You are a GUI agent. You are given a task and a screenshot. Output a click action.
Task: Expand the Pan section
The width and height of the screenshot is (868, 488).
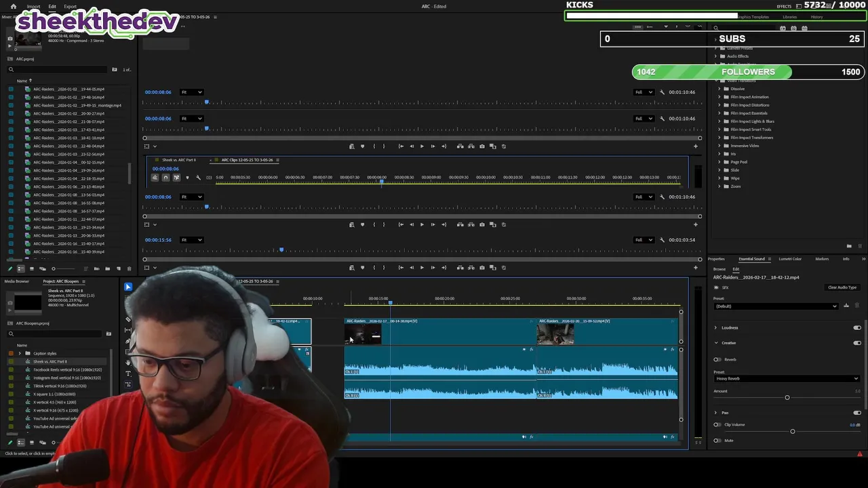pyautogui.click(x=715, y=413)
